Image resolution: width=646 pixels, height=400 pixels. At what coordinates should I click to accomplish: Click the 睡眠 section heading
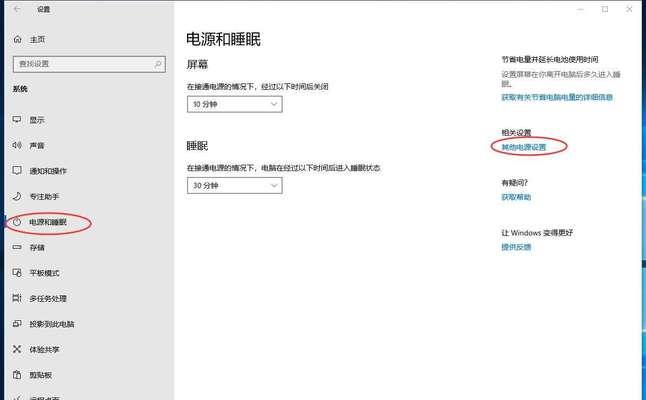(197, 146)
